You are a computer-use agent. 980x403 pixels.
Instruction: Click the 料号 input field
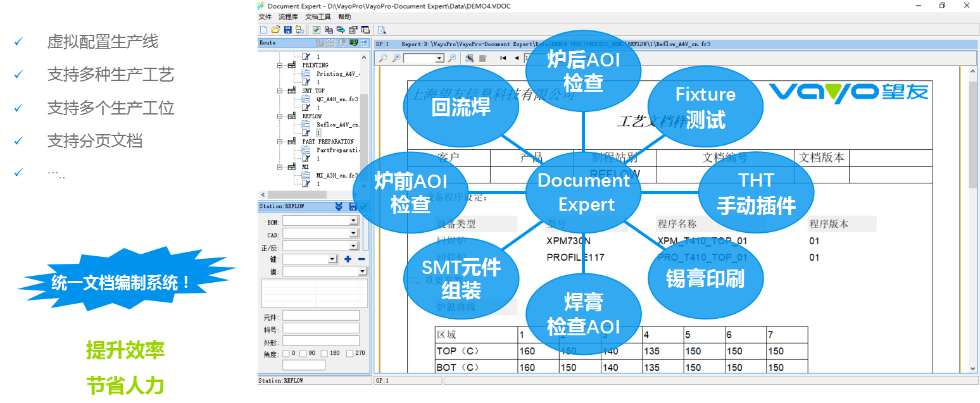(x=321, y=328)
